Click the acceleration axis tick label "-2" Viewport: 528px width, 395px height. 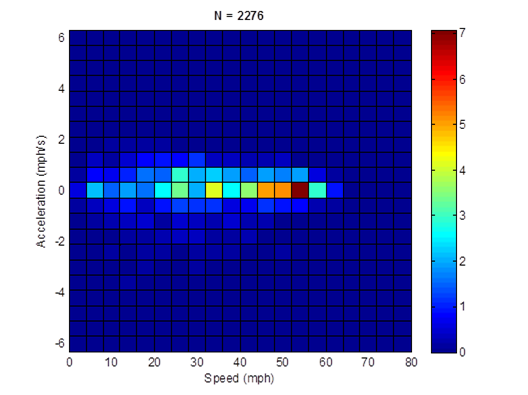click(x=60, y=241)
